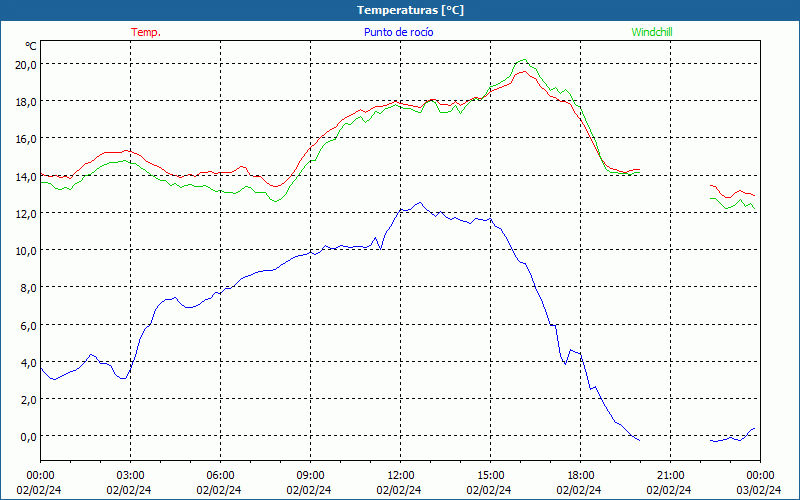Image resolution: width=800 pixels, height=500 pixels.
Task: Click the 'Temperaturas [°C]' chart title
Action: (x=410, y=10)
